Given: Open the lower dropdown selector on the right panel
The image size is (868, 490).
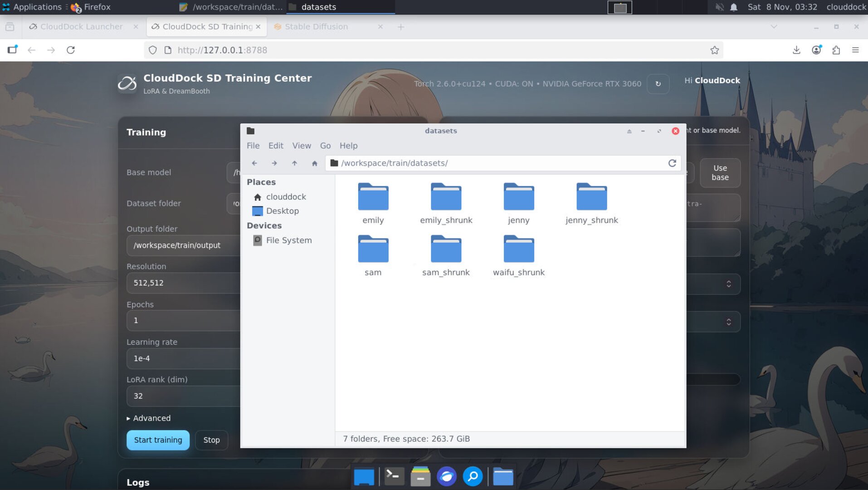Looking at the screenshot, I should (728, 321).
